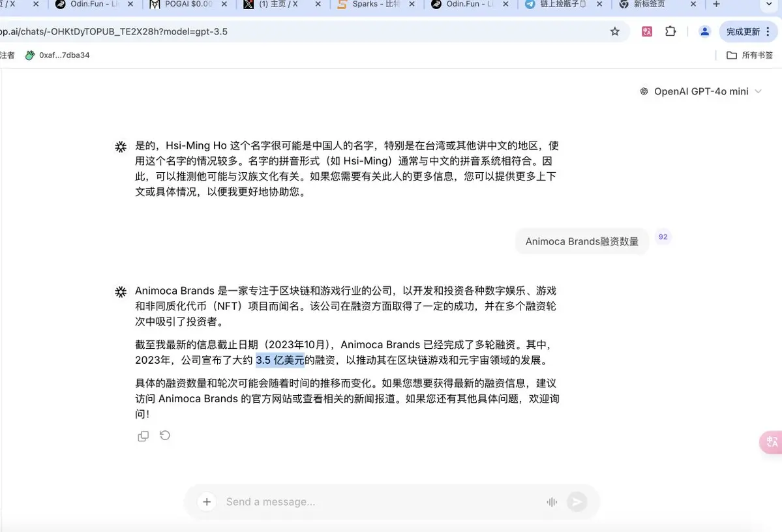
Task: Click the sparkle icon beside Animoca Brands response
Action: (x=121, y=291)
